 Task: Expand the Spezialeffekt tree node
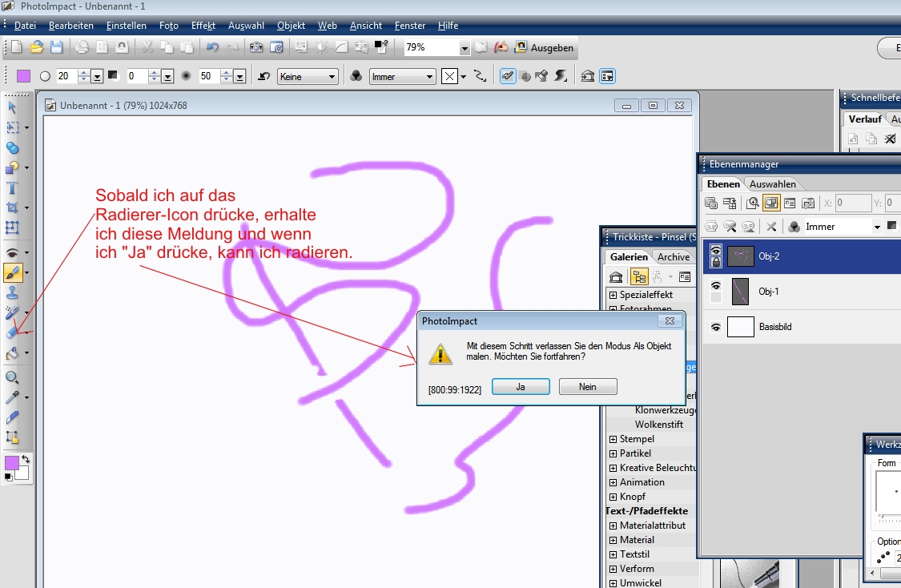click(613, 295)
